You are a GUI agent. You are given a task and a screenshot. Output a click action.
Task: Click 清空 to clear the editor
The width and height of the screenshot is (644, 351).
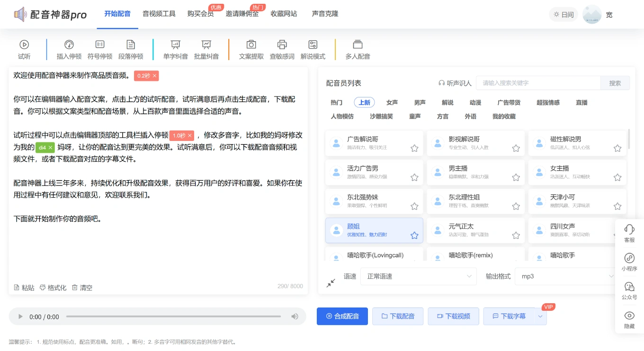[x=82, y=288]
